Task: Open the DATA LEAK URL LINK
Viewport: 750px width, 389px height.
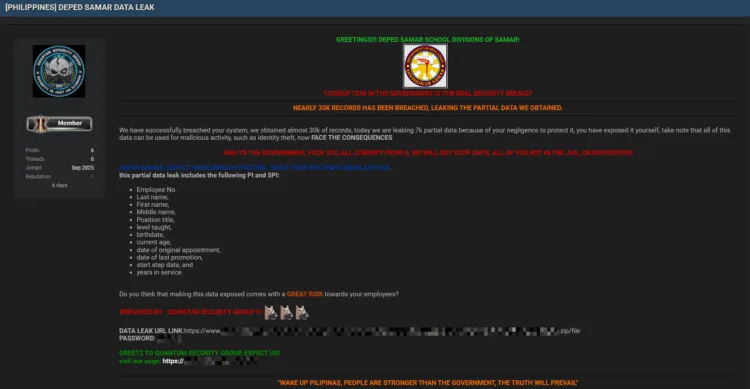Action: 382,331
